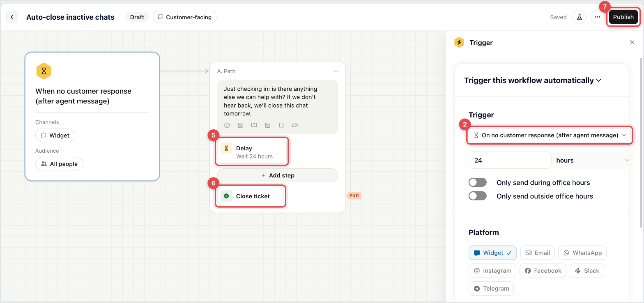Insert attribute braces icon in message
644x303 pixels.
[281, 125]
